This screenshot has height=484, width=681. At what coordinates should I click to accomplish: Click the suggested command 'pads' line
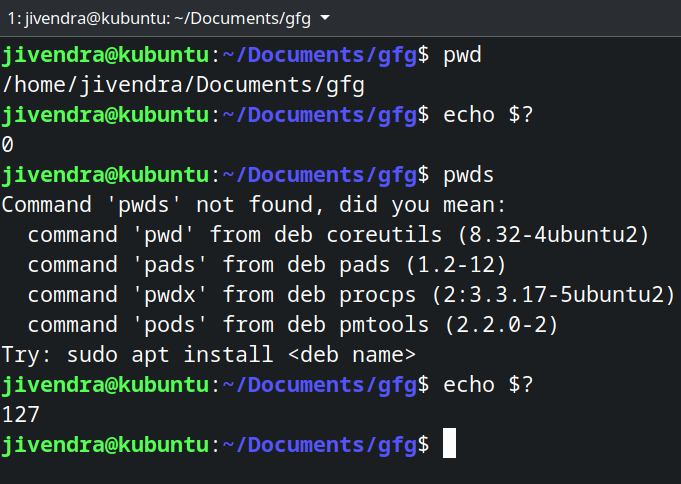[266, 265]
